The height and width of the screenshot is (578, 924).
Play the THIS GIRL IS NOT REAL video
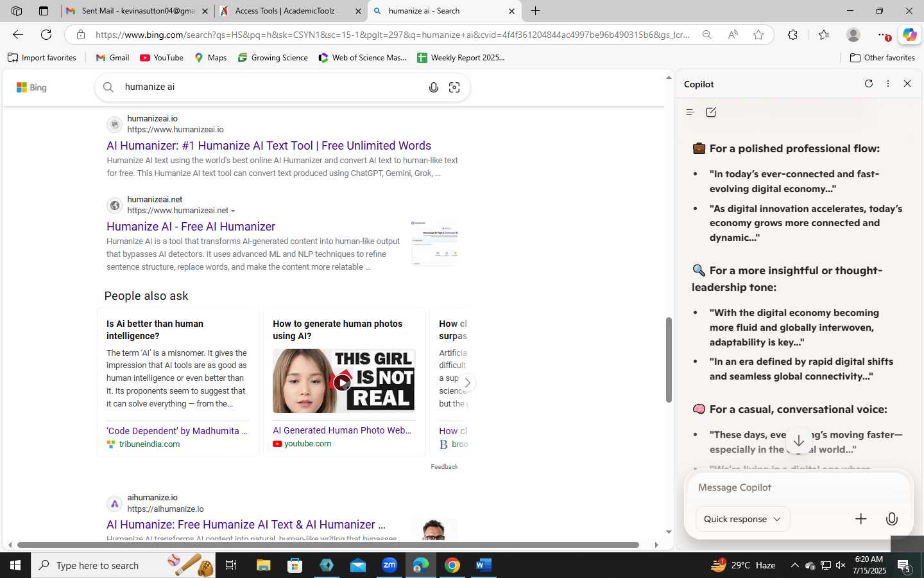343,383
